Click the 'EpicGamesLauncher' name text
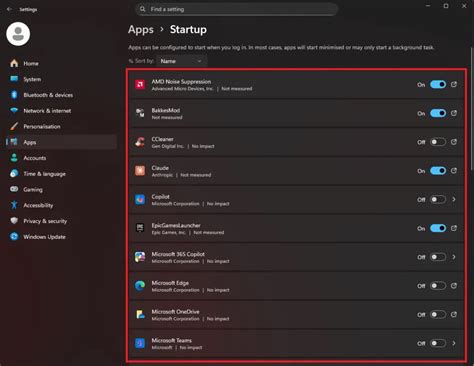This screenshot has width=474, height=366. [x=176, y=225]
